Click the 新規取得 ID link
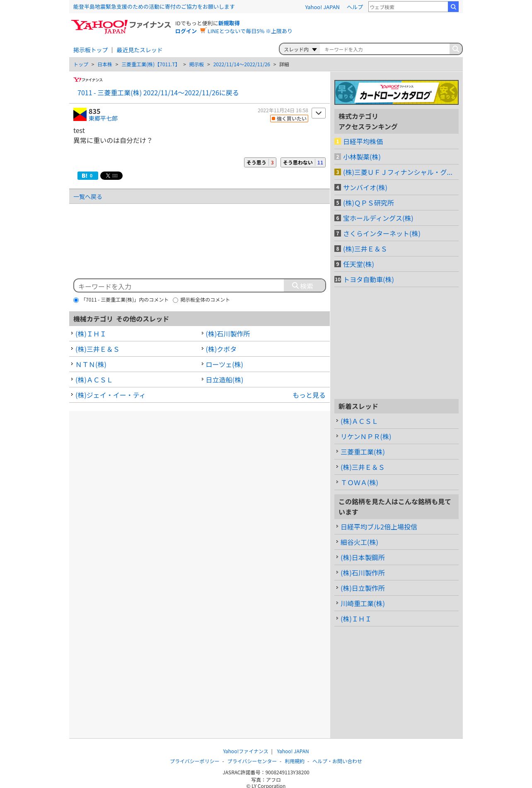This screenshot has height=788, width=532. 229,23
